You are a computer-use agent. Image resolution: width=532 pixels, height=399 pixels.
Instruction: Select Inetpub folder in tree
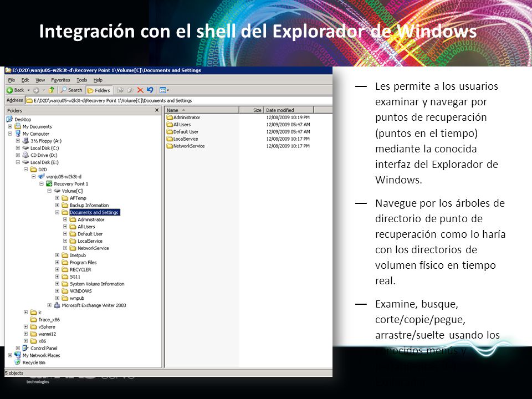click(x=78, y=255)
